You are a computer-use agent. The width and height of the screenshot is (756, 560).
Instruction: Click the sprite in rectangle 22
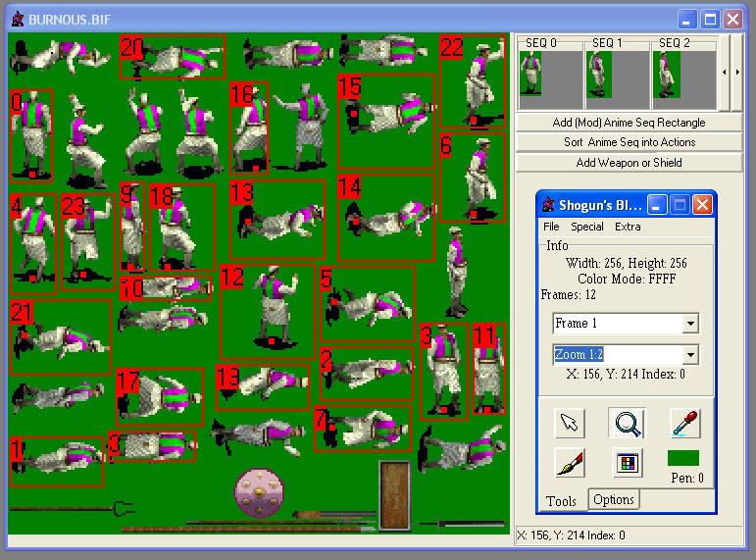point(473,81)
